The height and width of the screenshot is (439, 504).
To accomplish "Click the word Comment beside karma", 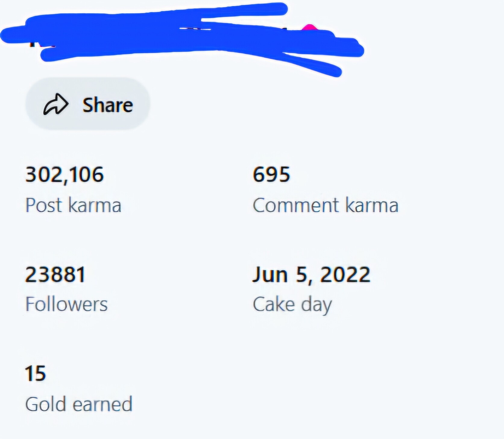I will tap(296, 205).
